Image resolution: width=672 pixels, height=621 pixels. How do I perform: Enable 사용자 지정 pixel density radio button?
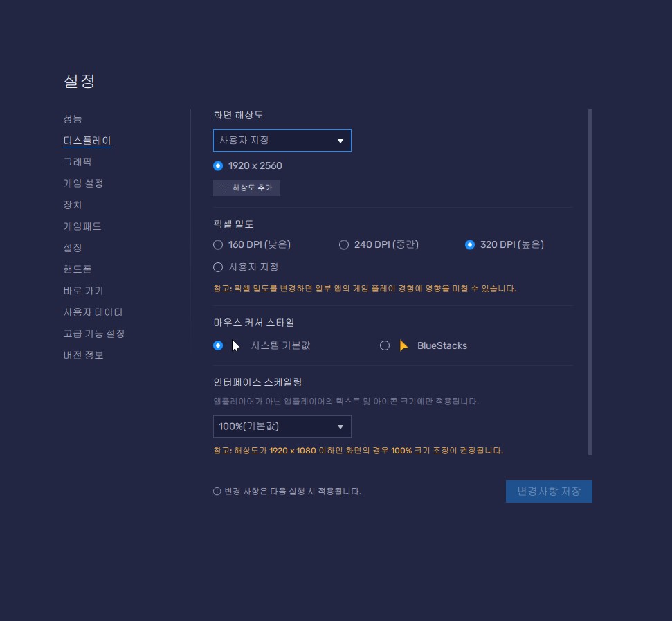[x=218, y=267]
